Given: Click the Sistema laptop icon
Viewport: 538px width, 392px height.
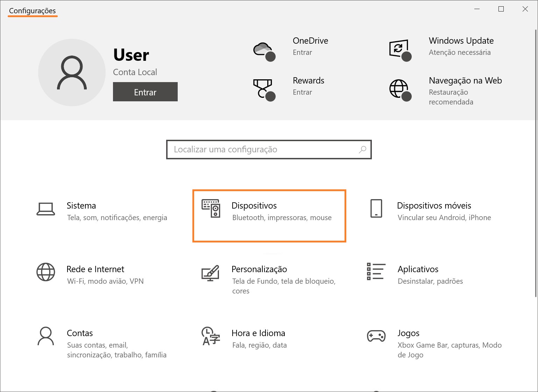Looking at the screenshot, I should pos(46,209).
